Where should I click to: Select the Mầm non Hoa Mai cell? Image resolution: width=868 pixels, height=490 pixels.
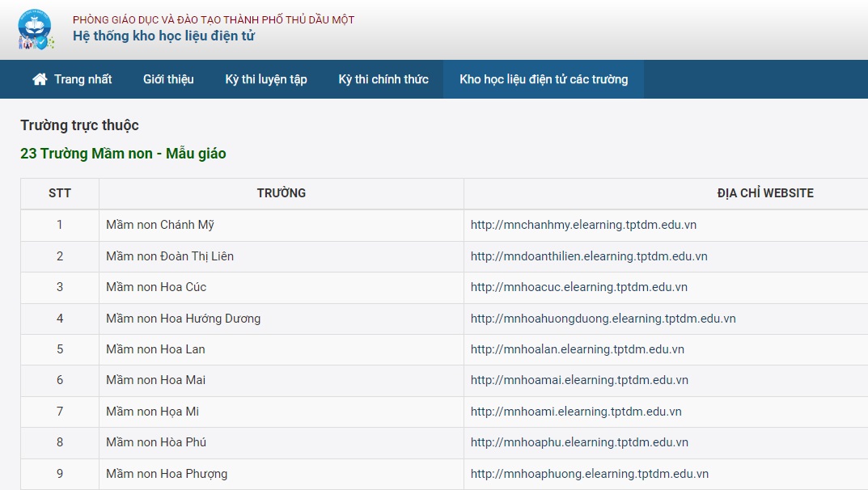282,381
